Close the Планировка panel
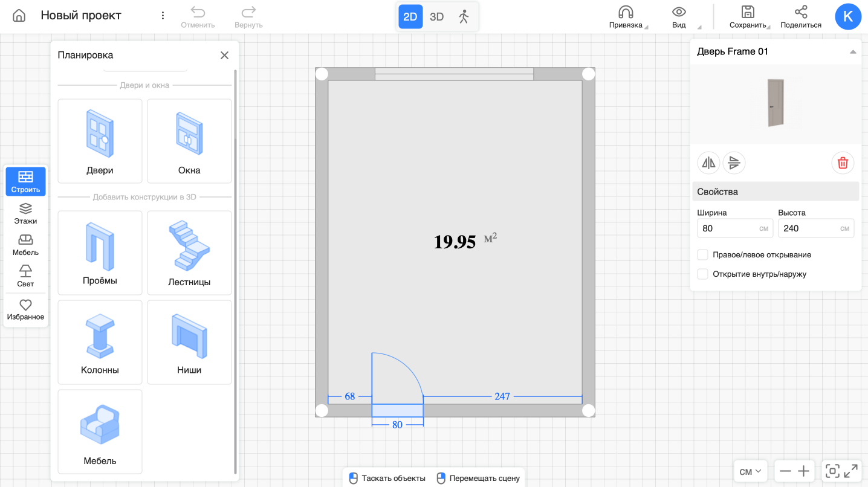This screenshot has width=868, height=487. click(224, 55)
